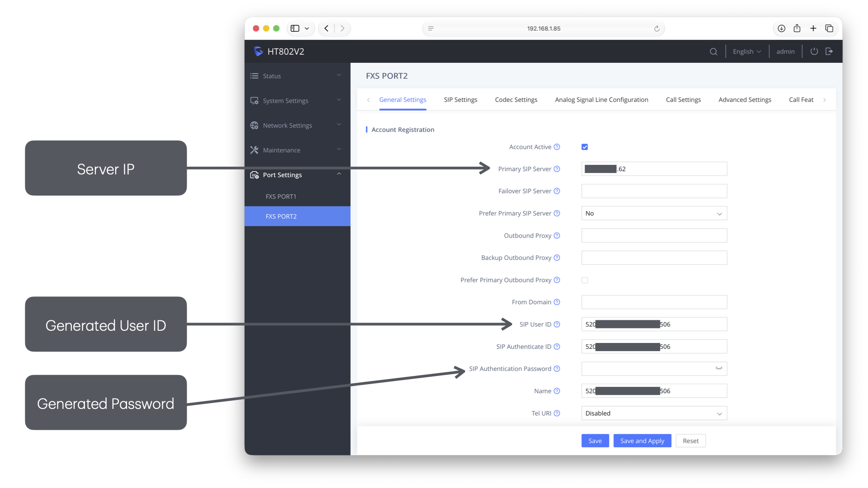The width and height of the screenshot is (868, 488).
Task: Go forward with Safari forward arrow
Action: 342,28
